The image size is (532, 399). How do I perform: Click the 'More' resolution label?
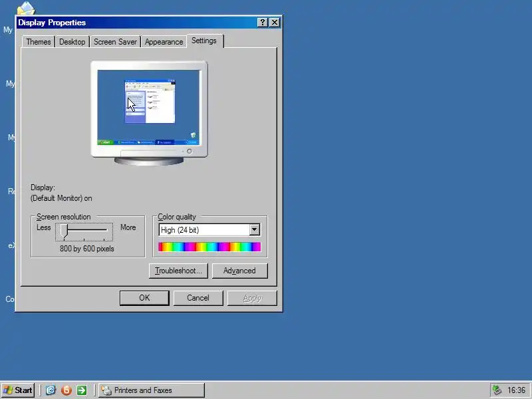[x=128, y=227]
